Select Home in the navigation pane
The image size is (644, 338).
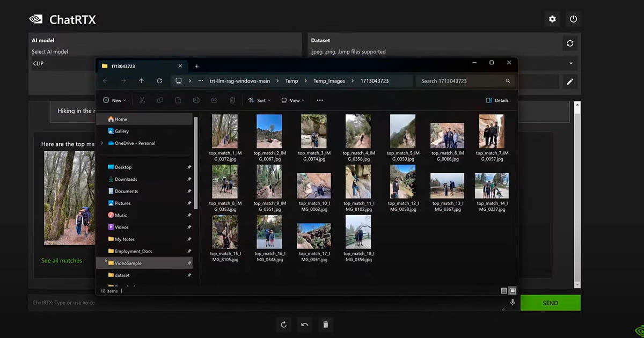144,119
